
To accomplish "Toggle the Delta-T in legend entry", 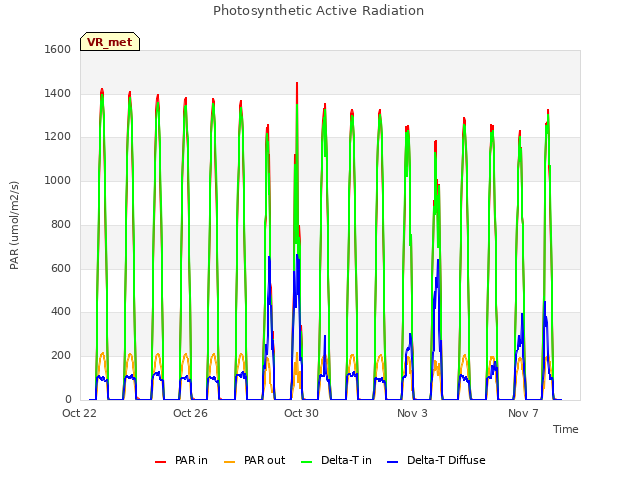I will click(336, 460).
